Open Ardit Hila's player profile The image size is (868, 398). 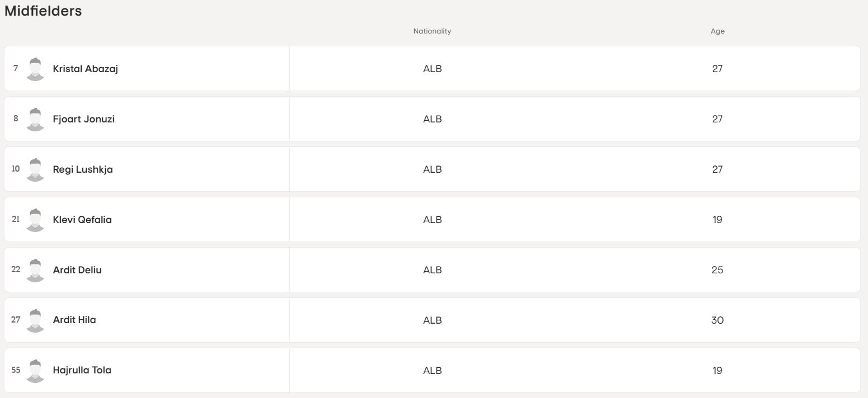[74, 320]
